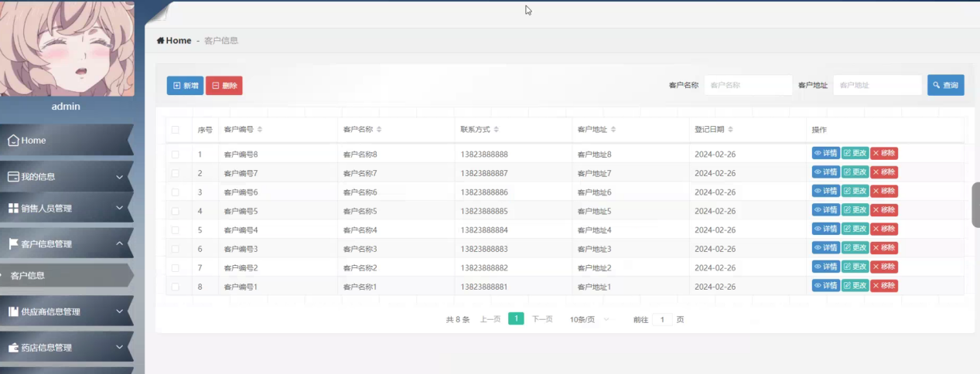Click the 我的信息 card icon

coord(13,177)
